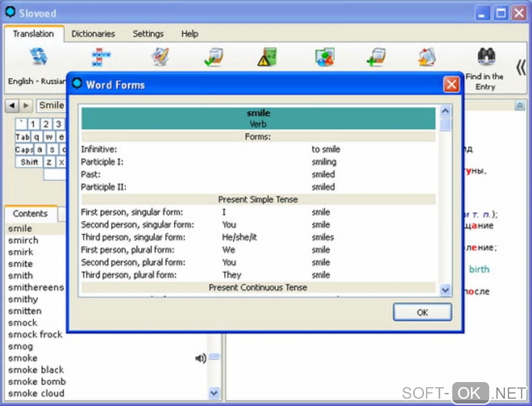
Task: Confirm the Word Forms dialog with OK
Action: pyautogui.click(x=422, y=312)
